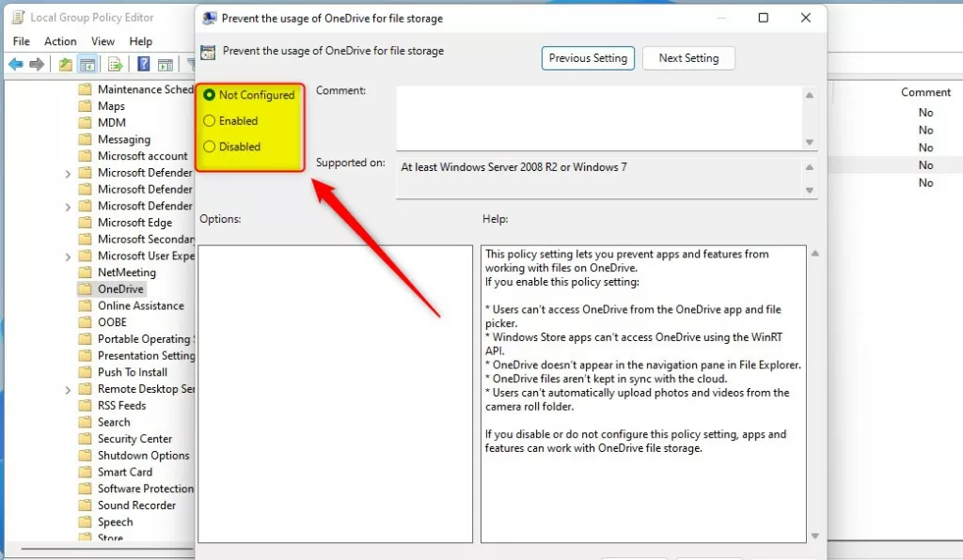Select the OneDrive tree item label
The height and width of the screenshot is (560, 963).
tap(120, 288)
